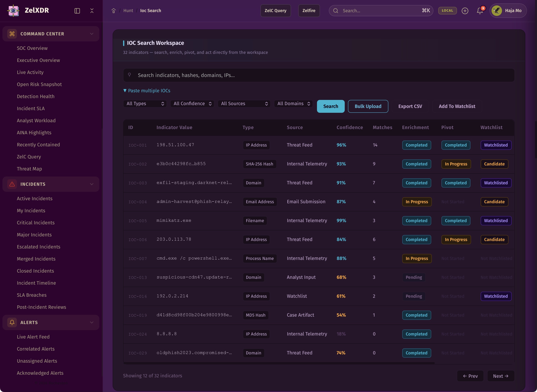
Task: Click the Incidents warning triangle icon
Action: tap(12, 184)
